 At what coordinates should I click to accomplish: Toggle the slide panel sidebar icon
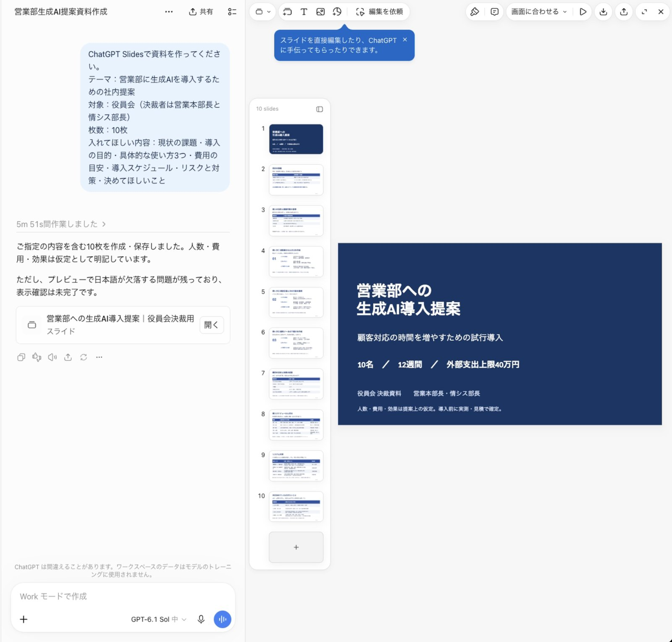point(319,109)
